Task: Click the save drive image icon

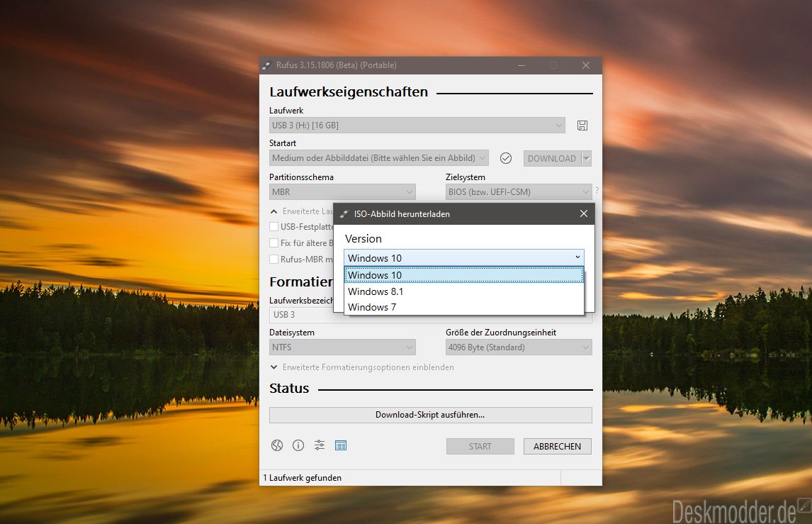Action: click(582, 126)
